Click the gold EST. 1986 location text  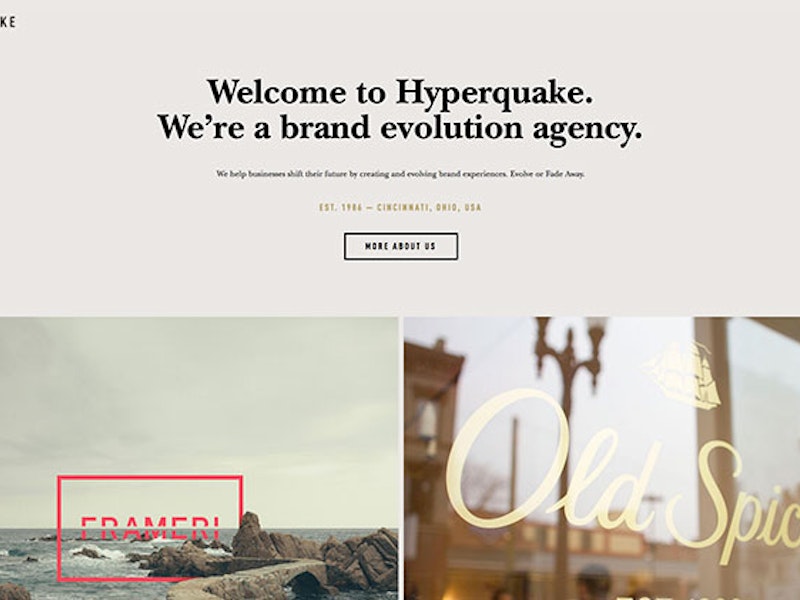pyautogui.click(x=401, y=208)
